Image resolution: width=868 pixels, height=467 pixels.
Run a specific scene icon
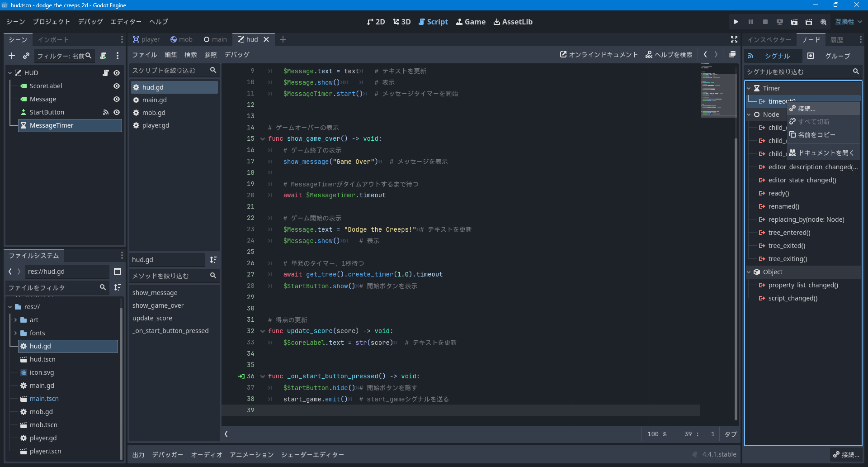click(809, 22)
